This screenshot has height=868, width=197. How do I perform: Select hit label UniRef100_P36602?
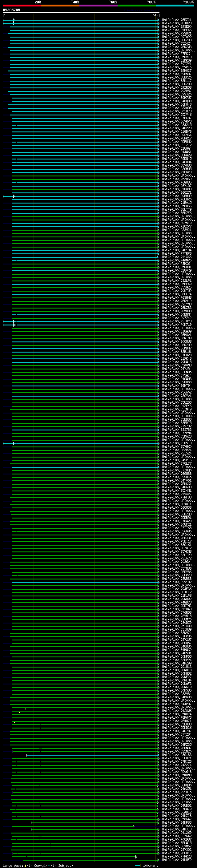pyautogui.click(x=176, y=392)
